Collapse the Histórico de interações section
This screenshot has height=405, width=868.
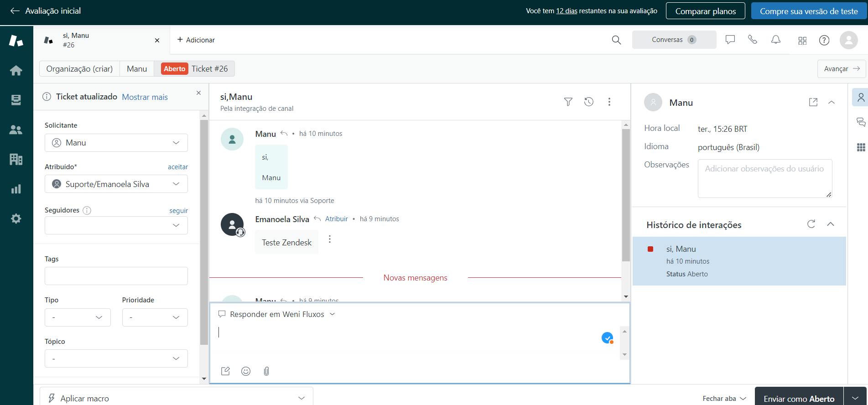click(831, 224)
